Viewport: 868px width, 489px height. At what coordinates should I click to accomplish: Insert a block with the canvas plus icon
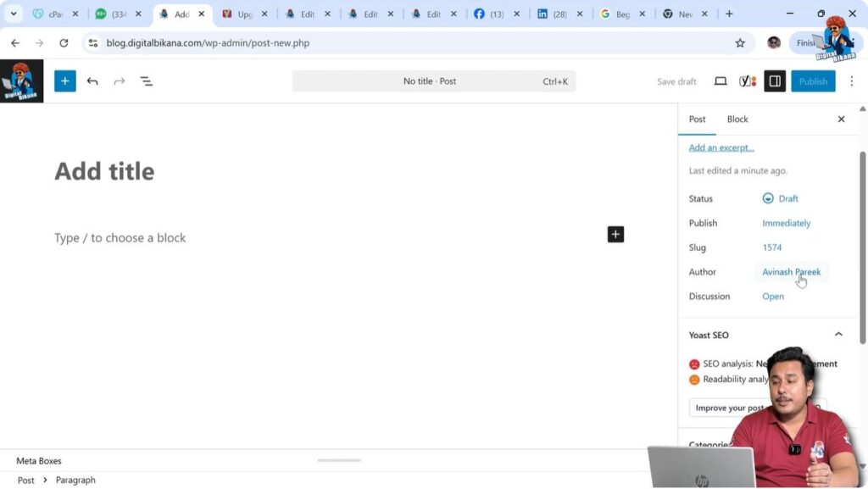point(615,234)
